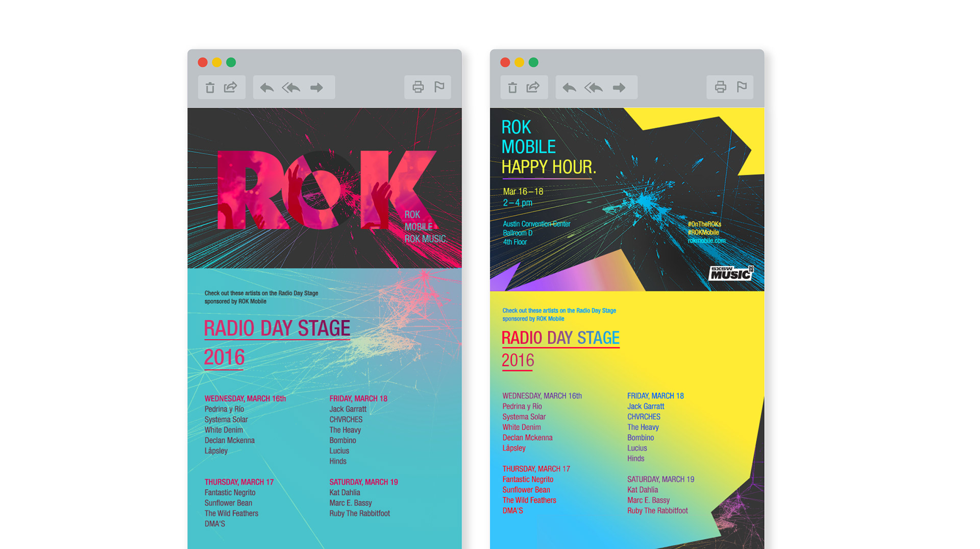Click 'Mar 16–18' date text
This screenshot has width=980, height=549.
(x=523, y=192)
